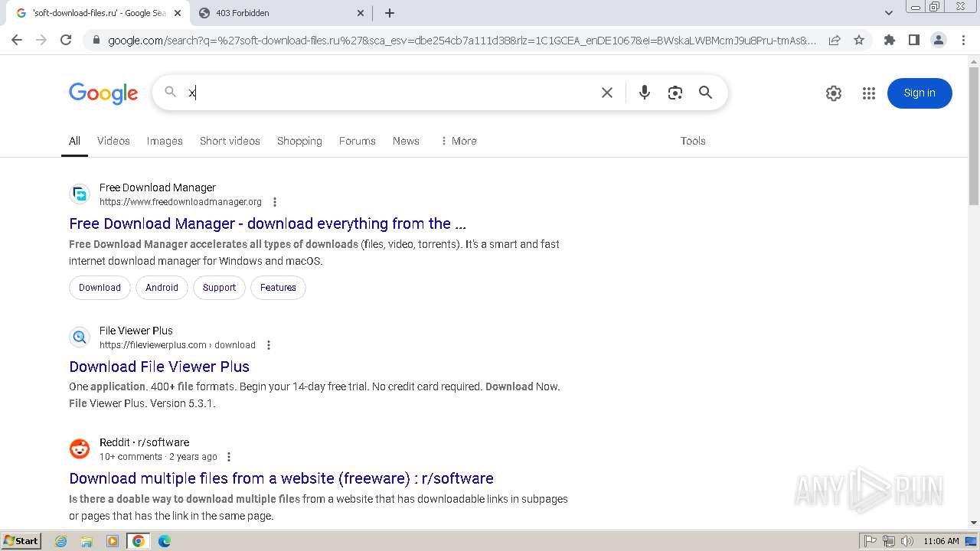This screenshot has width=980, height=551.
Task: Open Free Download Manager result title
Action: [267, 223]
